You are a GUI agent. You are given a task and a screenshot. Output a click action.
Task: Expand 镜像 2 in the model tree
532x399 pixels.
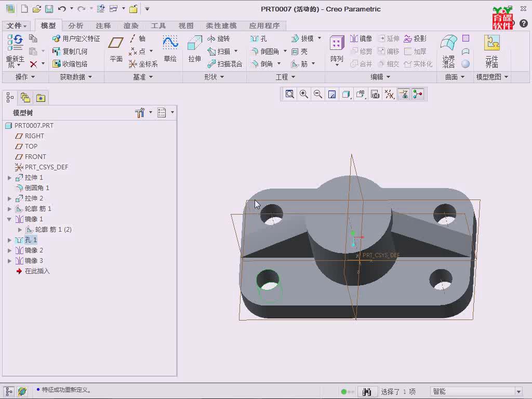pyautogui.click(x=9, y=250)
